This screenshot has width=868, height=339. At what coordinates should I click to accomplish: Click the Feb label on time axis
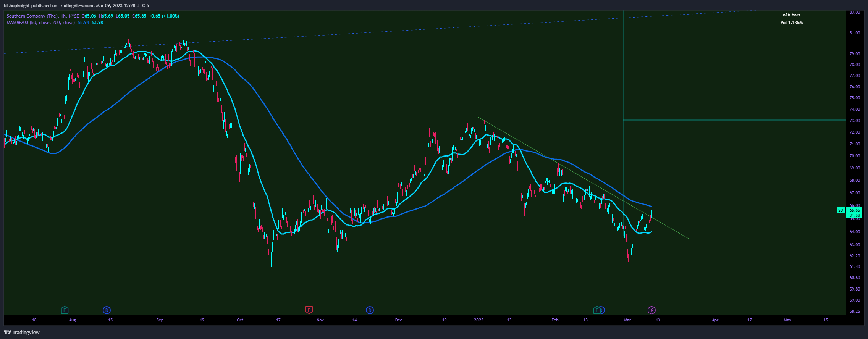(x=555, y=320)
